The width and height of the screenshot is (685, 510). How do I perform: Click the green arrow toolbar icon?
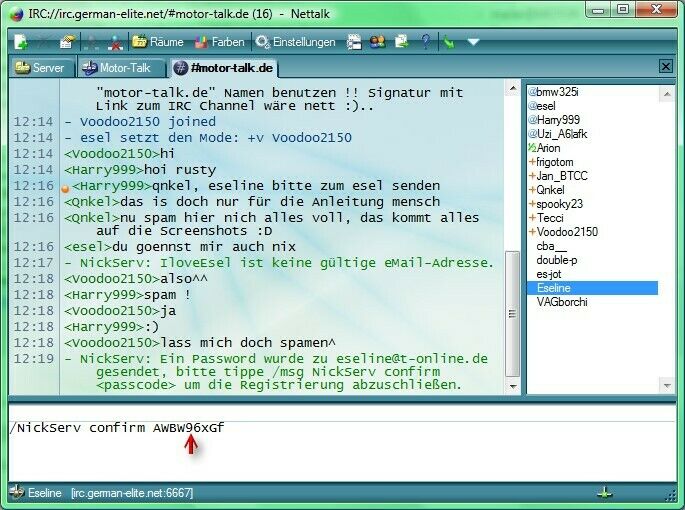(x=449, y=42)
